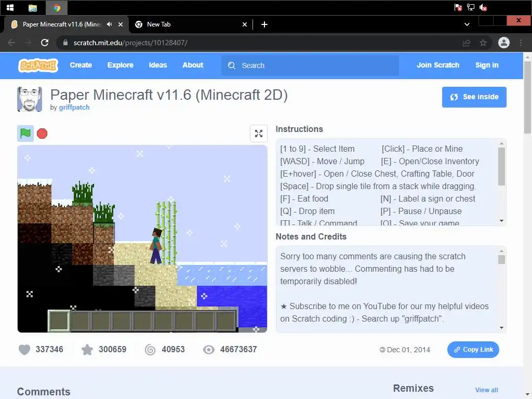This screenshot has width=532, height=399.
Task: Reload the page
Action: (x=45, y=43)
